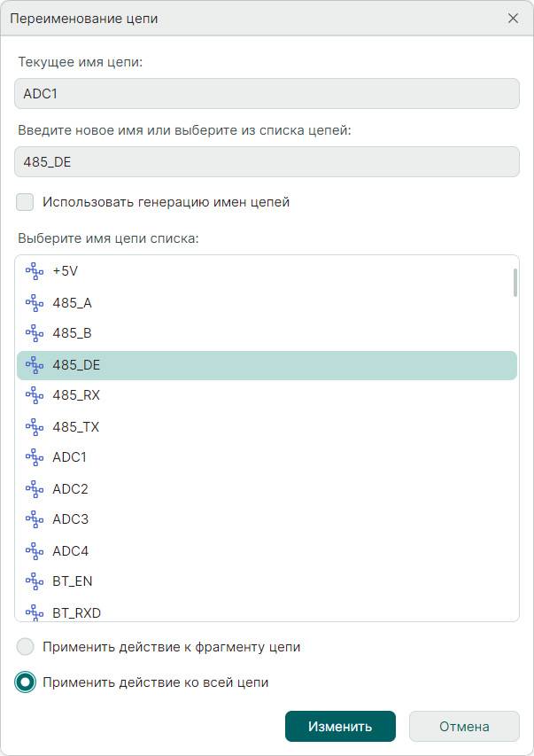Image resolution: width=534 pixels, height=756 pixels.
Task: Select apply action to net fragment radio
Action: [x=26, y=647]
